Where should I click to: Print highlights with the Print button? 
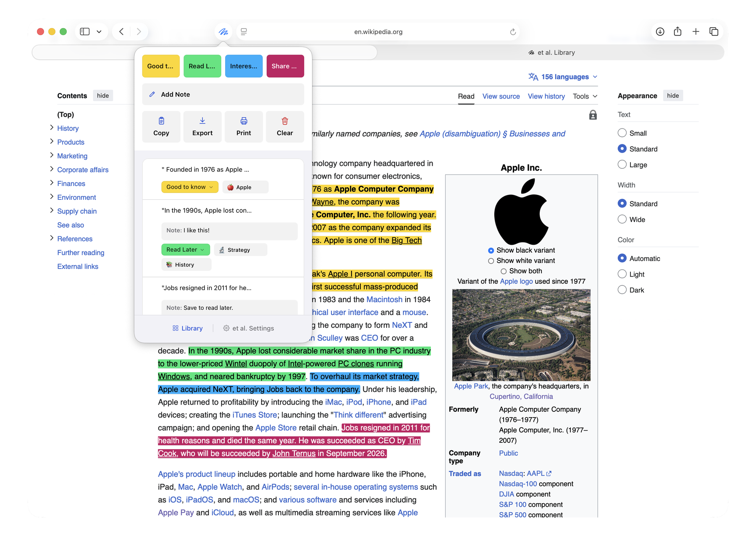[x=244, y=127]
